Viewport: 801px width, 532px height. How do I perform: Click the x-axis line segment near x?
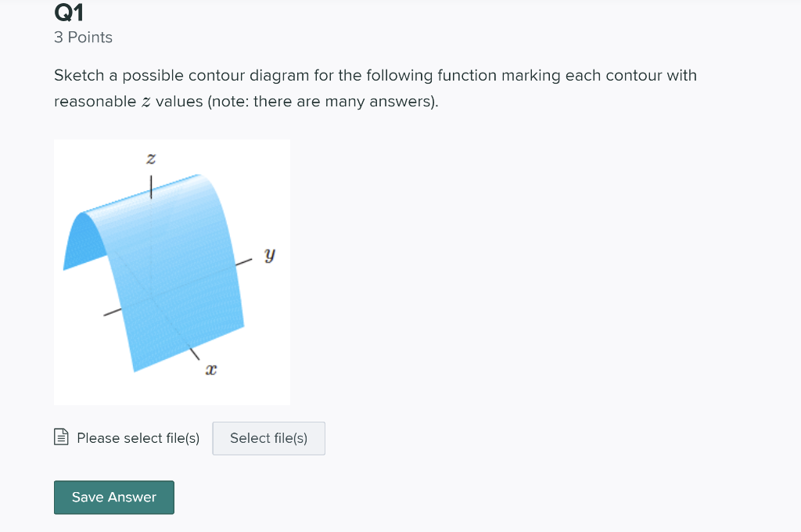tap(195, 354)
